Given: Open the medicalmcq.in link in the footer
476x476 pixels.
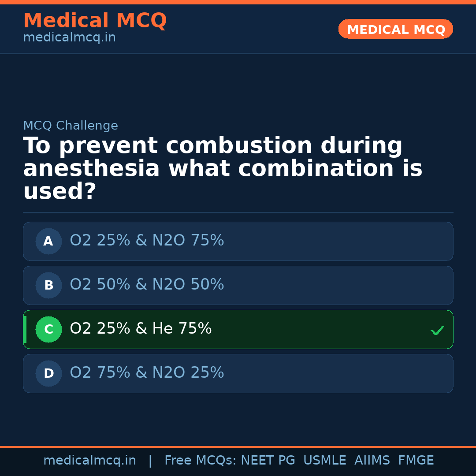Looking at the screenshot, I should click(x=89, y=461).
